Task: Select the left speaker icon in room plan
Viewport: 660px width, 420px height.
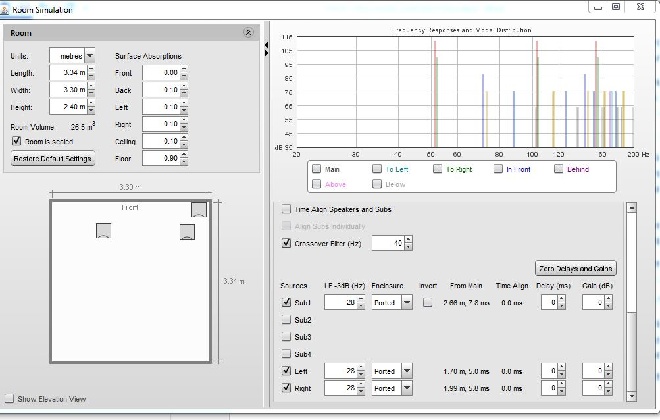Action: pyautogui.click(x=104, y=231)
